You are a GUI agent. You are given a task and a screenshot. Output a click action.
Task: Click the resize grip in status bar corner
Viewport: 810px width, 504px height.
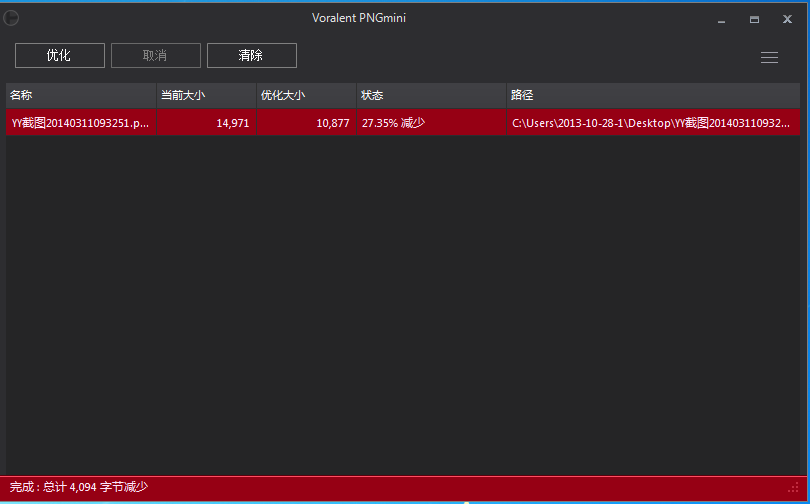point(794,487)
